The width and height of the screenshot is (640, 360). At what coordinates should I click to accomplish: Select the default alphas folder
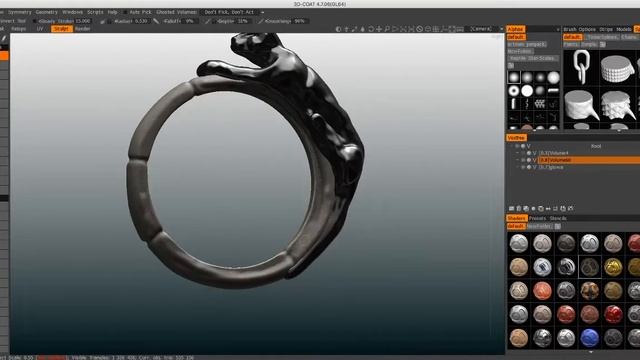coord(516,37)
